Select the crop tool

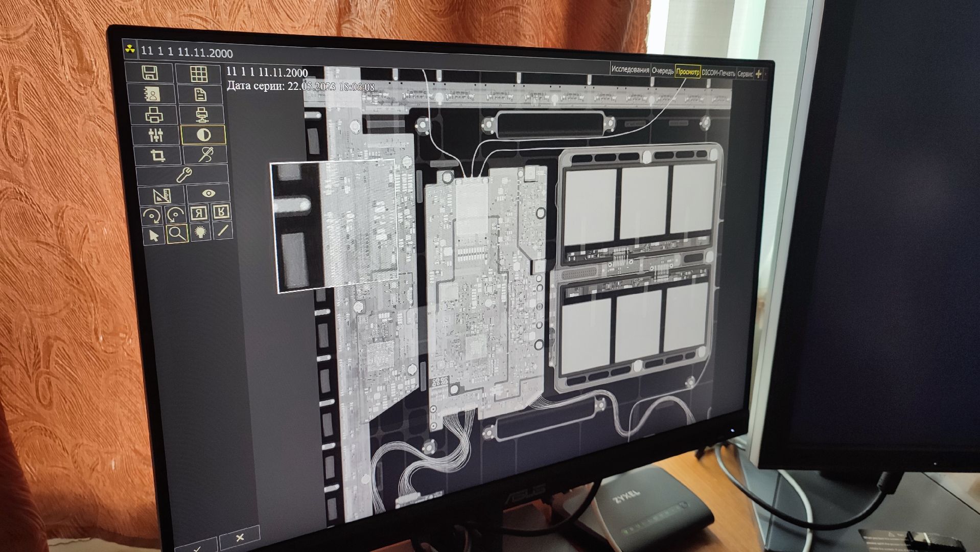[x=157, y=155]
